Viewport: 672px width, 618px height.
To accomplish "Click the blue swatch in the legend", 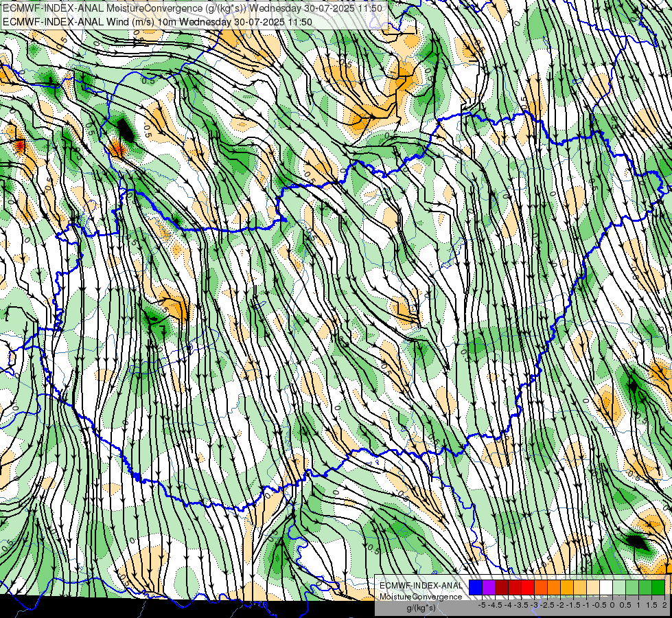I will click(476, 588).
